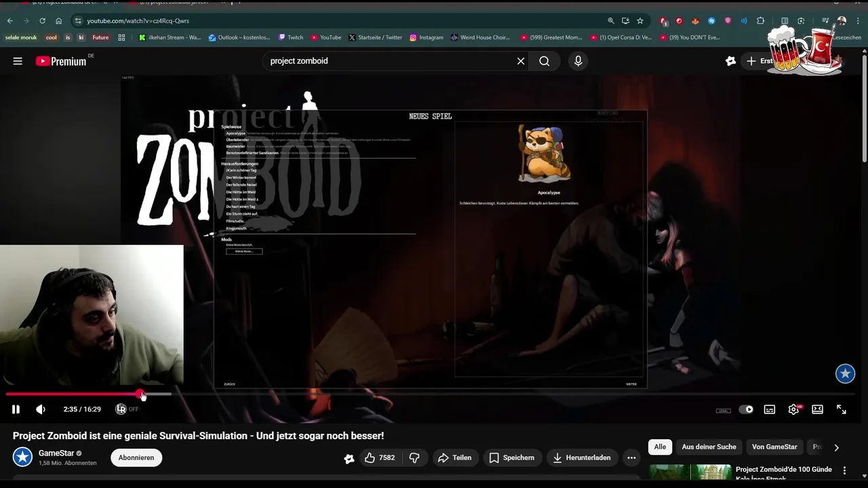The width and height of the screenshot is (868, 488).
Task: Download video via Herunterladen button
Action: (x=582, y=457)
